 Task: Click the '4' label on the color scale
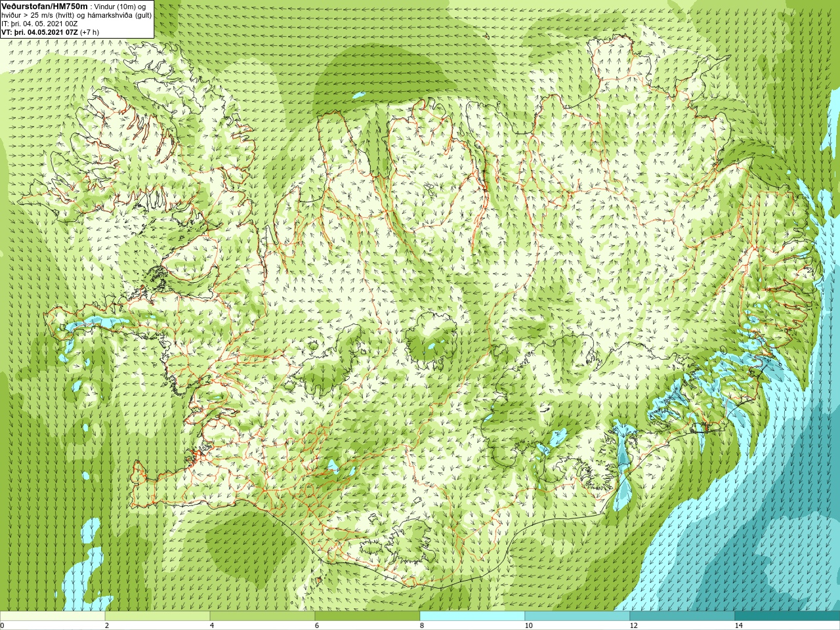click(212, 625)
